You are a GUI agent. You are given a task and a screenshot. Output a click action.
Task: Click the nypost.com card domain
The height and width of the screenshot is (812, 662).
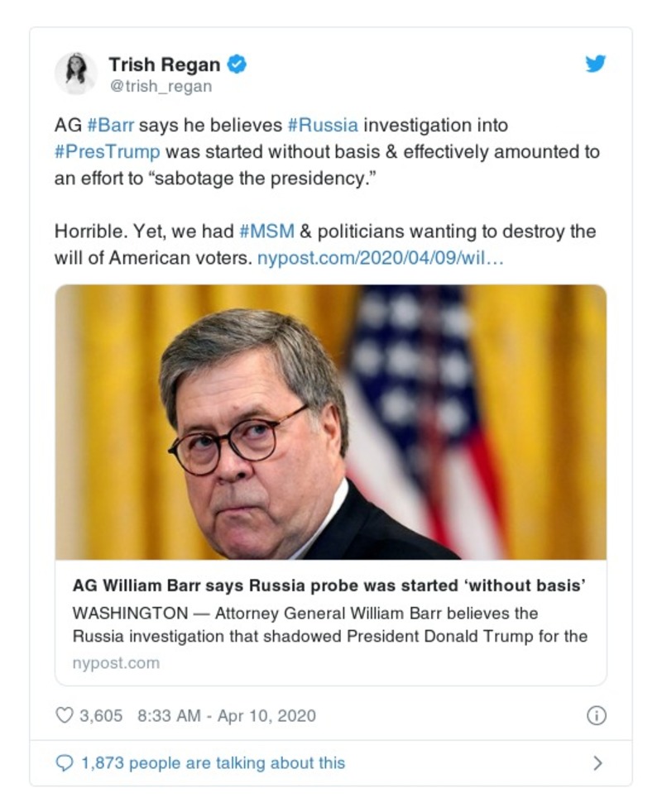point(116,663)
